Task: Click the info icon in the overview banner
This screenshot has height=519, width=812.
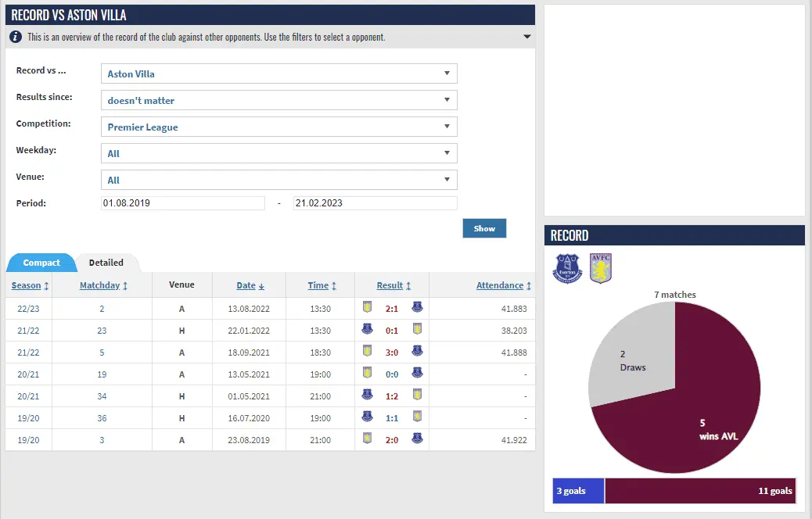Action: pyautogui.click(x=16, y=37)
